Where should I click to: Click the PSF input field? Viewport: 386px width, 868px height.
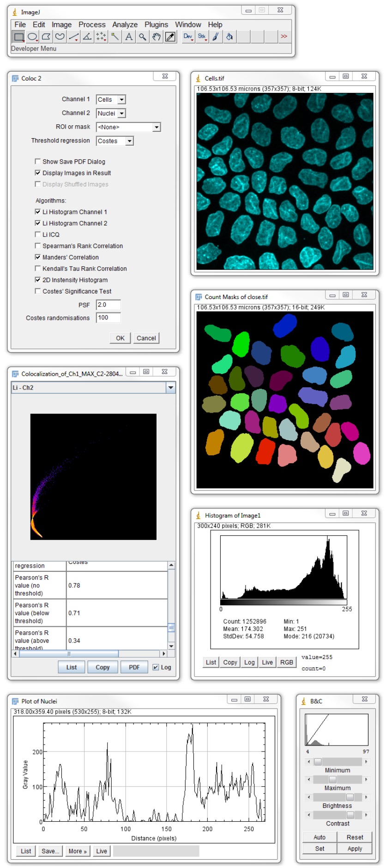click(x=109, y=305)
